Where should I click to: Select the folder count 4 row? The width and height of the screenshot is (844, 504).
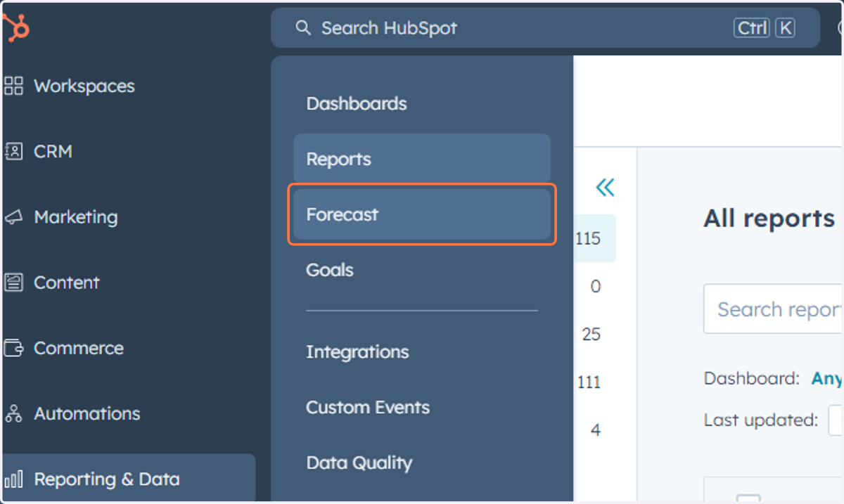(595, 429)
